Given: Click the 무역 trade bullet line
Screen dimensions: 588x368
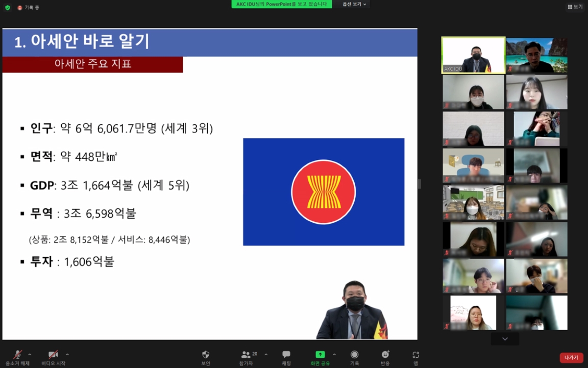Looking at the screenshot, I should pyautogui.click(x=78, y=213).
